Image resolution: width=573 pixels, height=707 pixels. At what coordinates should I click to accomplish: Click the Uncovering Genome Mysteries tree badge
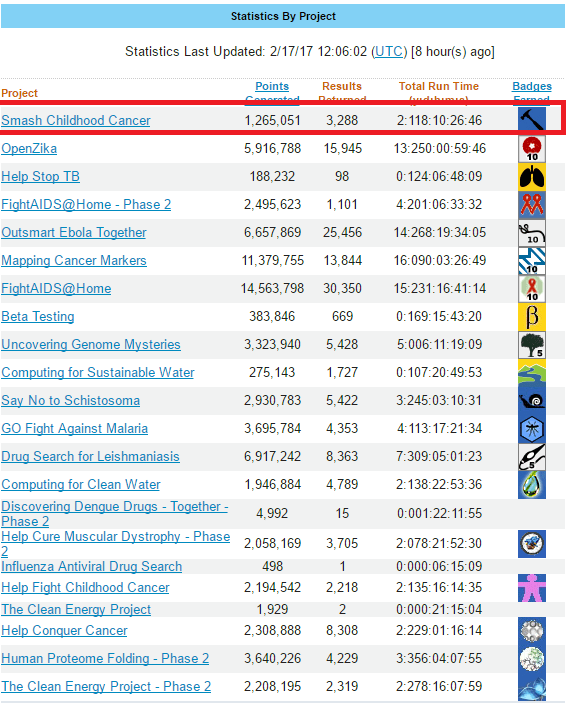(x=532, y=344)
